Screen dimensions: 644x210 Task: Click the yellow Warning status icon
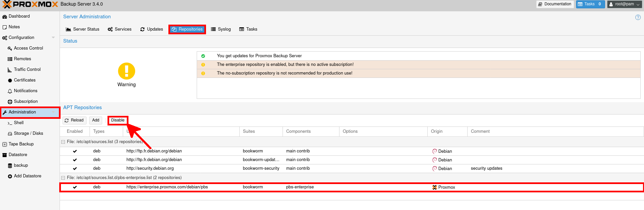click(x=126, y=71)
